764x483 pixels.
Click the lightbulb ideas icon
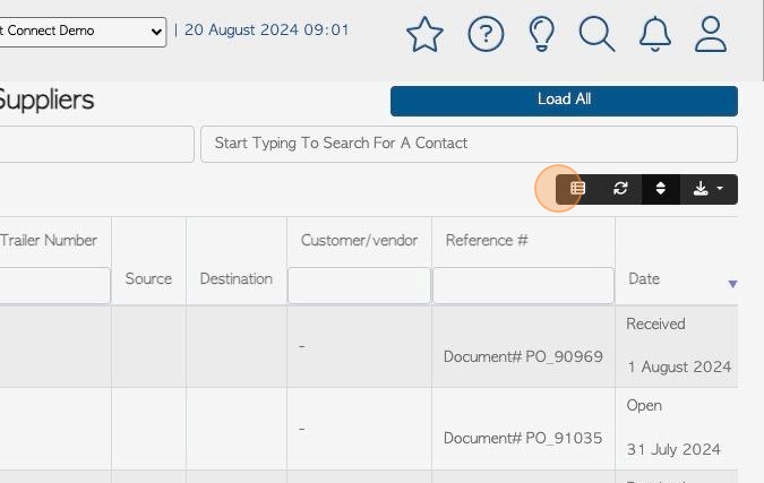click(542, 34)
